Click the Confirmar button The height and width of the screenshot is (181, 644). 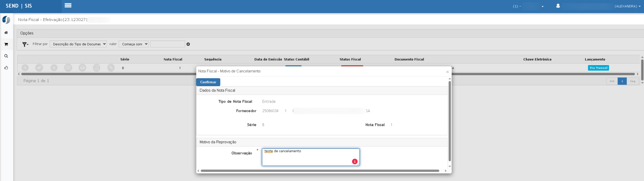208,82
